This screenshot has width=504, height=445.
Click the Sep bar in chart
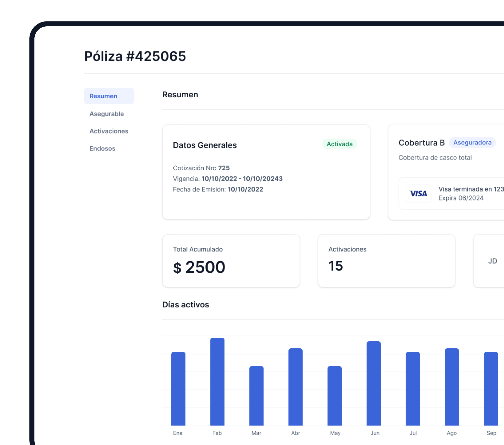[x=491, y=388]
